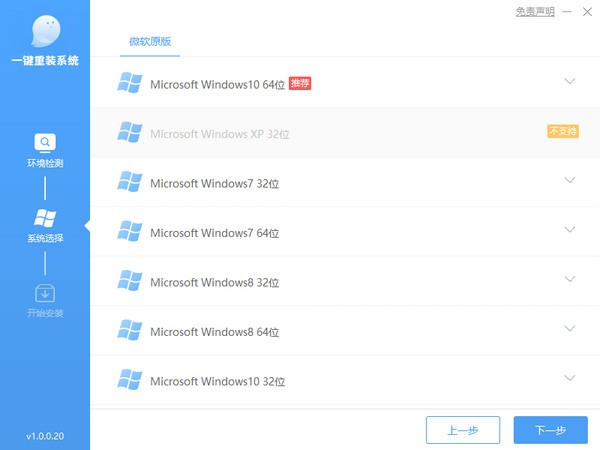Click Windows logo beside Windows7 64位
Image resolution: width=600 pixels, height=450 pixels.
(130, 231)
